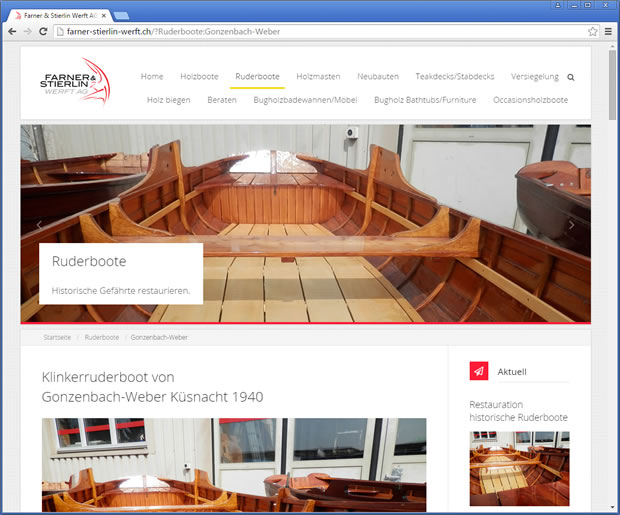Image resolution: width=620 pixels, height=515 pixels.
Task: Click the Ruderboote breadcrumb link
Action: click(101, 337)
